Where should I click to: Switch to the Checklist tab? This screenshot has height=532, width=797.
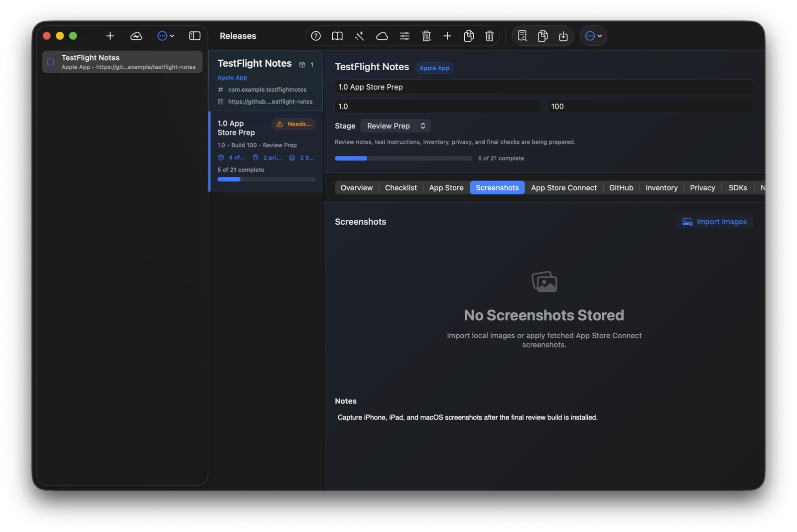pos(401,188)
